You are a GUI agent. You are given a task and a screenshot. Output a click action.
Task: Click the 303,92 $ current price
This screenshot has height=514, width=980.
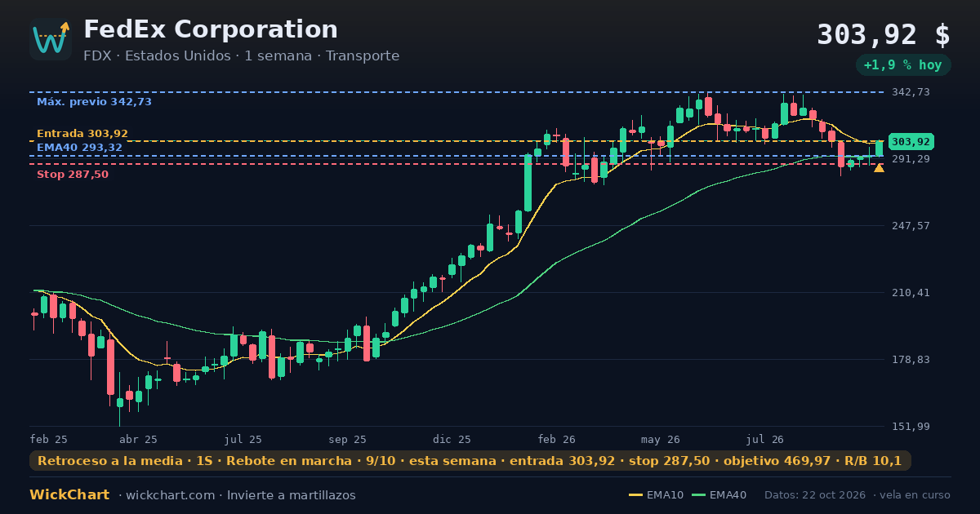click(x=884, y=35)
